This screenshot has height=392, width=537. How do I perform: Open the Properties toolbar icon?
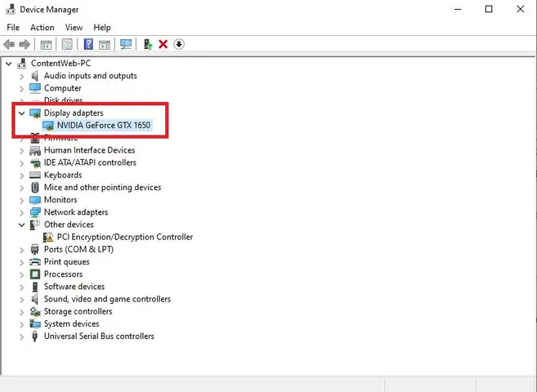tap(67, 44)
